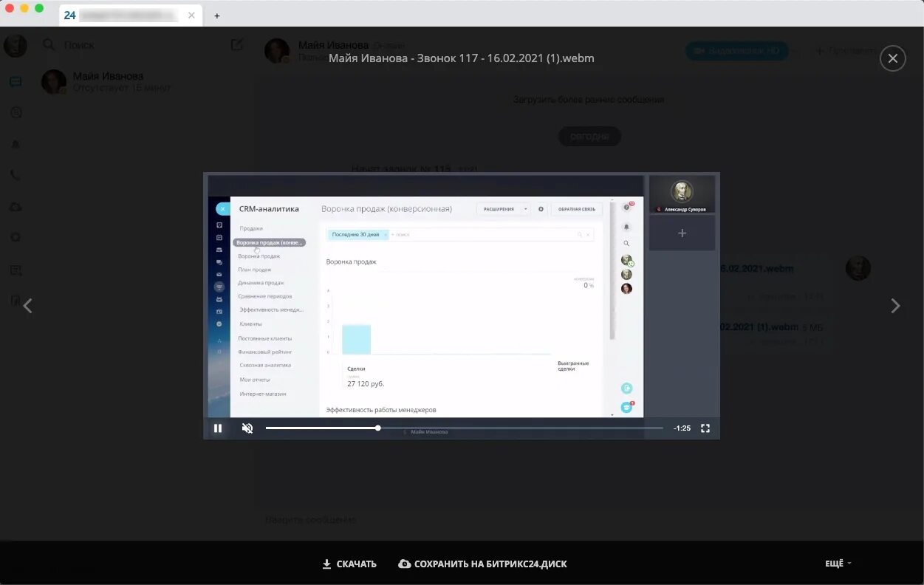Viewport: 924px width, 585px height.
Task: Enter fullscreen video mode
Action: click(x=705, y=428)
